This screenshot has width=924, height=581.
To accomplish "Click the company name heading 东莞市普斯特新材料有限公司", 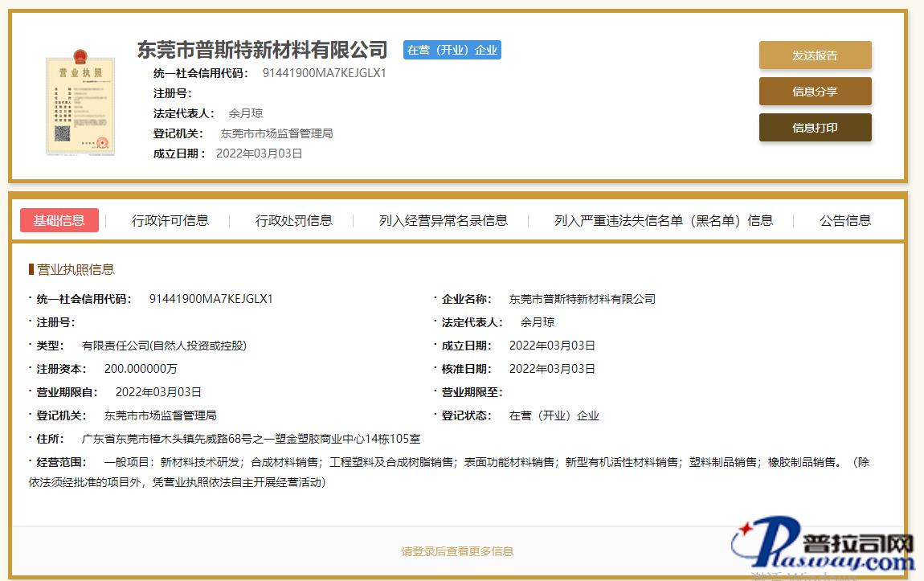I will 262,50.
